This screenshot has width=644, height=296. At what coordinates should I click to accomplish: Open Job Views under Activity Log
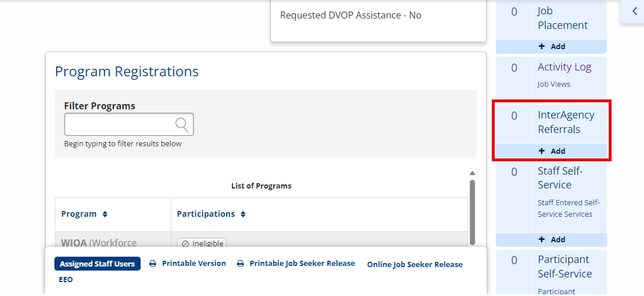tap(554, 84)
